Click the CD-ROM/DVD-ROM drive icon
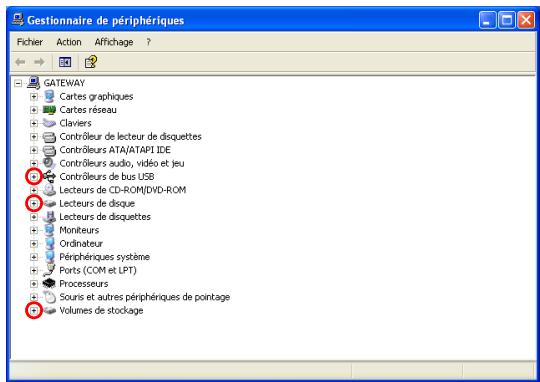The height and width of the screenshot is (382, 540). click(x=49, y=190)
